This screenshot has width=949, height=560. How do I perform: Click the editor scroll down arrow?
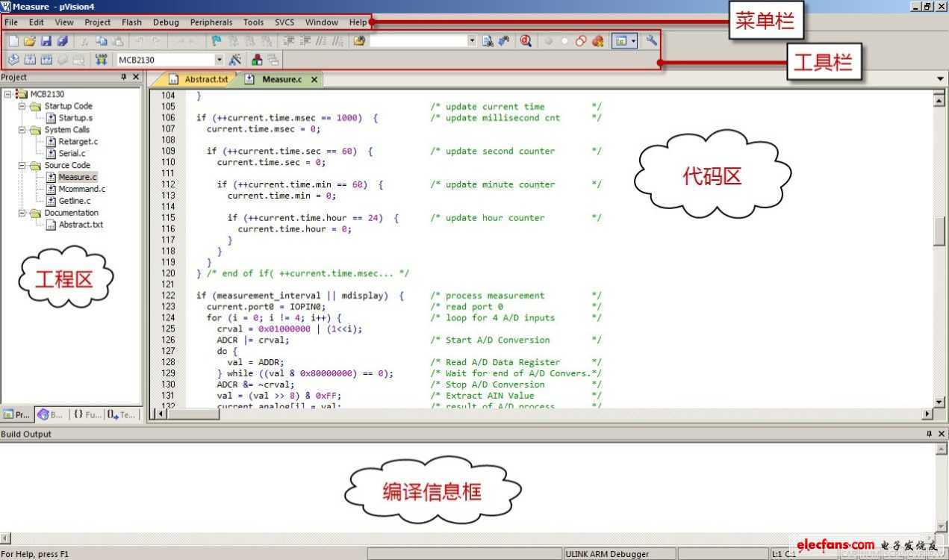939,402
